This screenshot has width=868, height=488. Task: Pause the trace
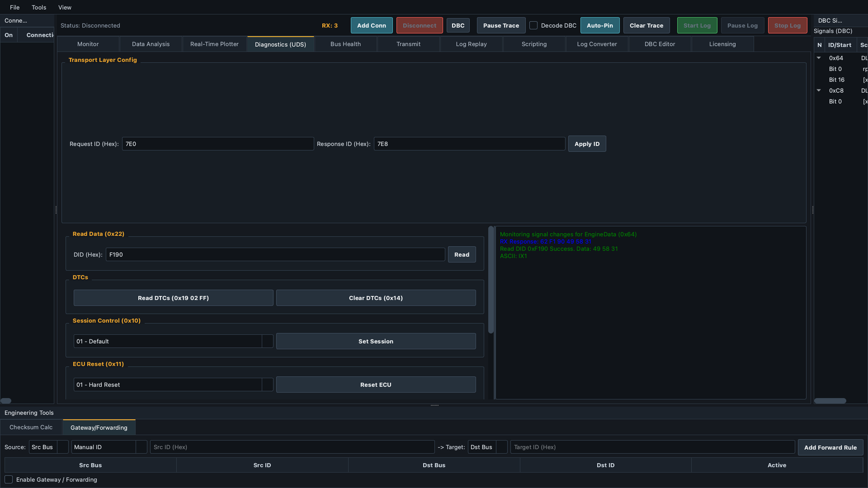(x=501, y=25)
